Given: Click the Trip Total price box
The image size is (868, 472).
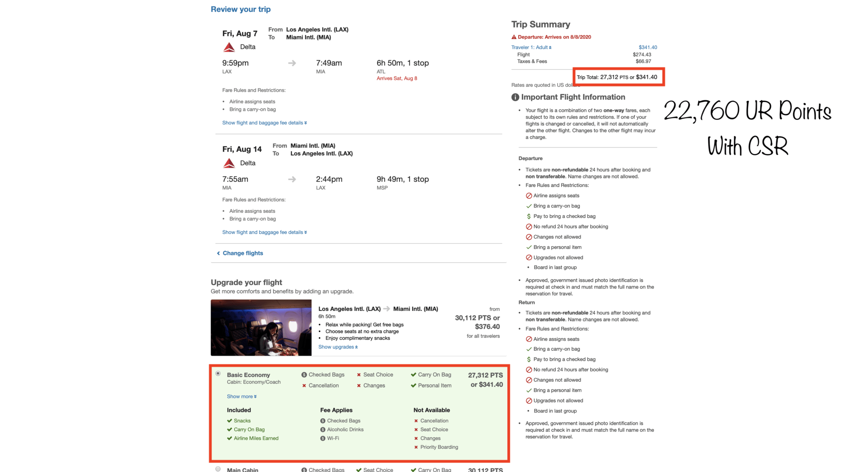Looking at the screenshot, I should [x=618, y=77].
